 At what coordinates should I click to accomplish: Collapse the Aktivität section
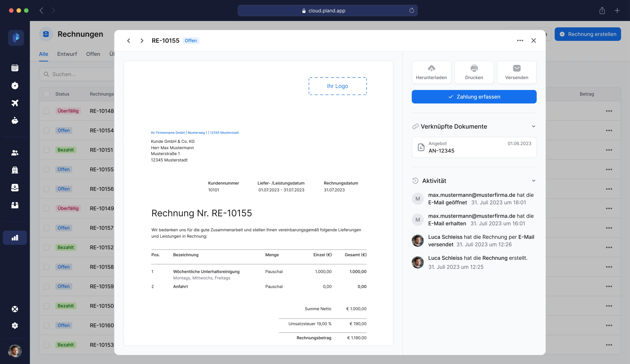[533, 181]
